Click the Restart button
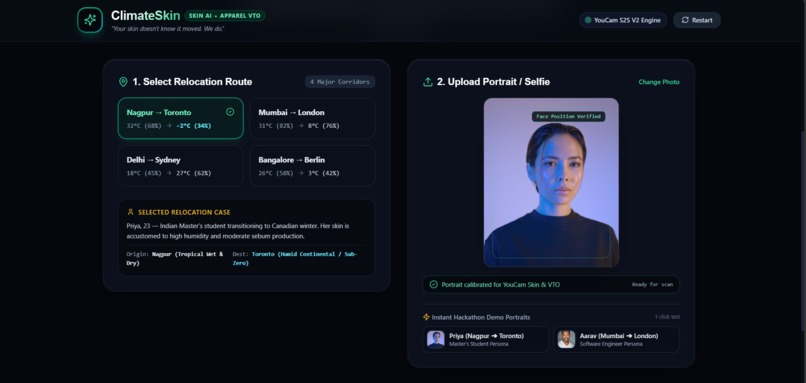 pos(697,20)
